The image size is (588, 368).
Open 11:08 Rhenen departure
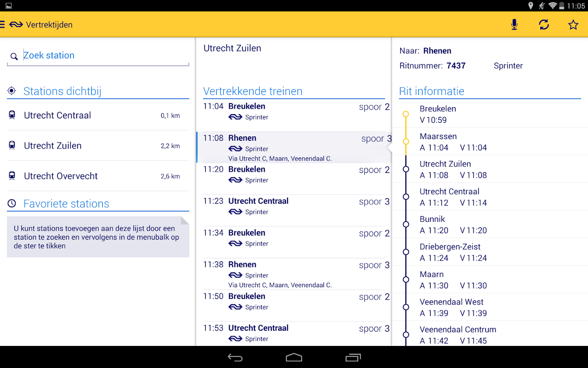[x=294, y=147]
